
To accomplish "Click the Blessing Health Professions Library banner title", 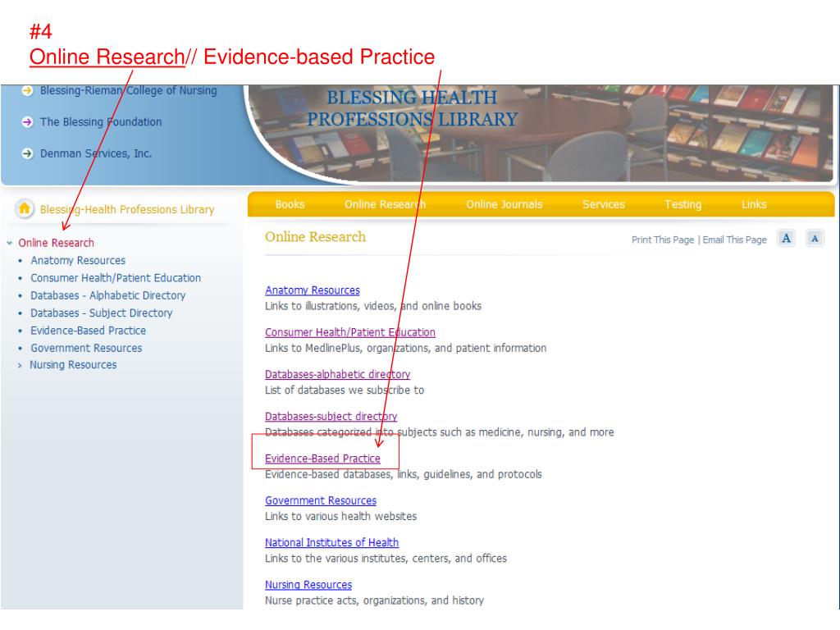I will click(x=412, y=108).
